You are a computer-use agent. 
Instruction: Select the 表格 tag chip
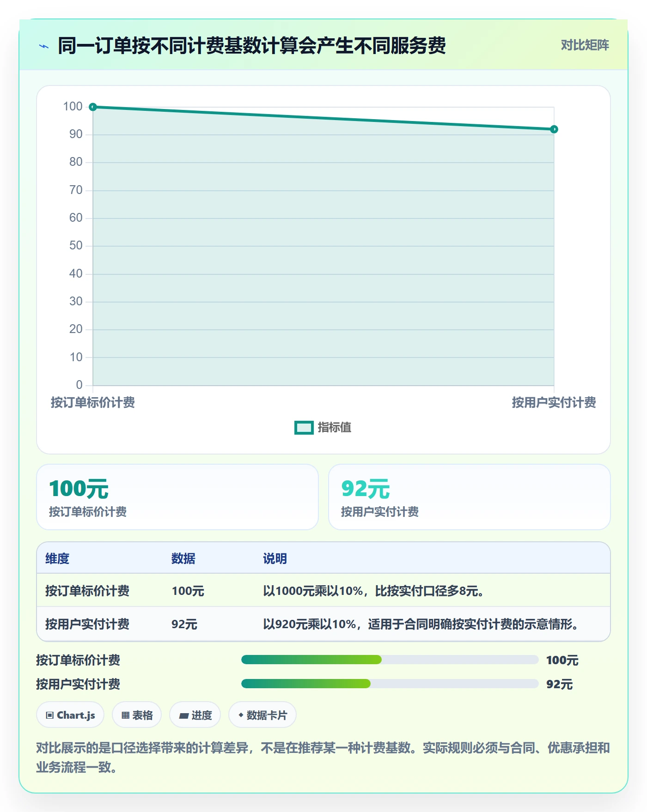(137, 715)
